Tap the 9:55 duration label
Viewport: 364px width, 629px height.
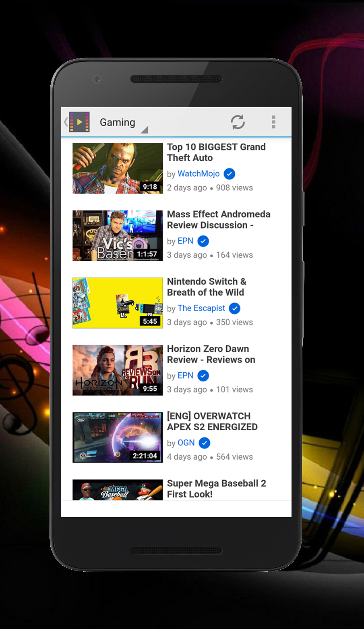(150, 389)
